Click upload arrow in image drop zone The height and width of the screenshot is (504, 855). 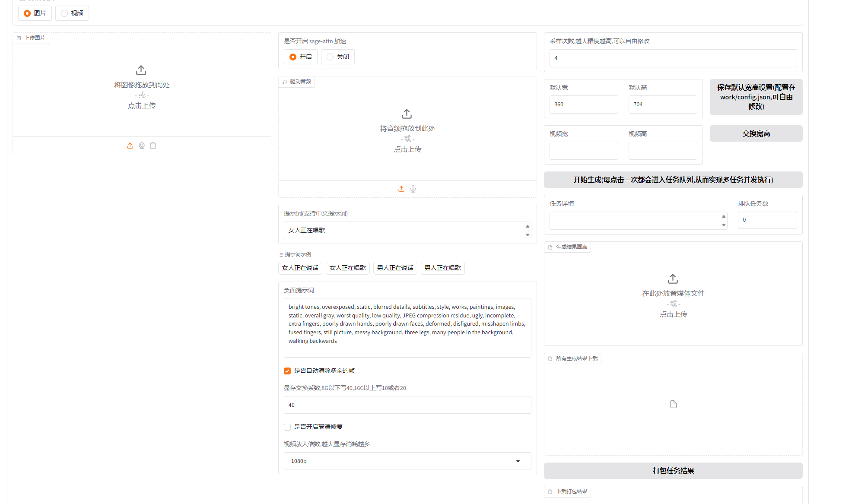pyautogui.click(x=141, y=70)
